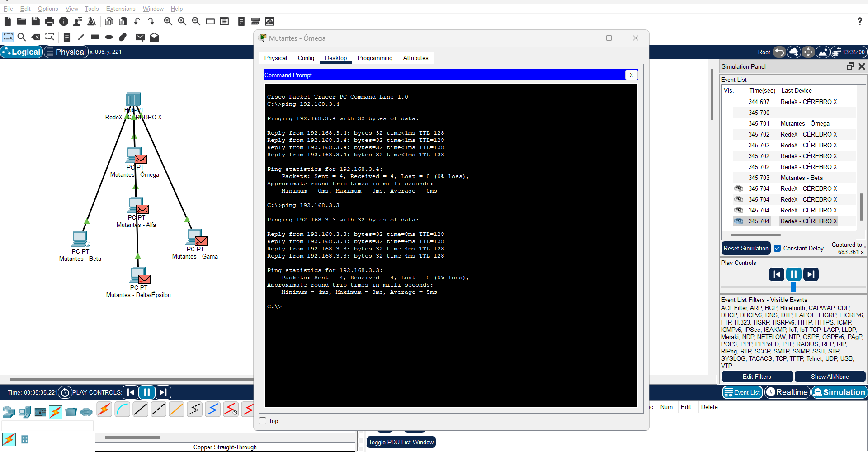The width and height of the screenshot is (868, 452).
Task: Choose the Resize Shape tool
Action: coord(50,37)
